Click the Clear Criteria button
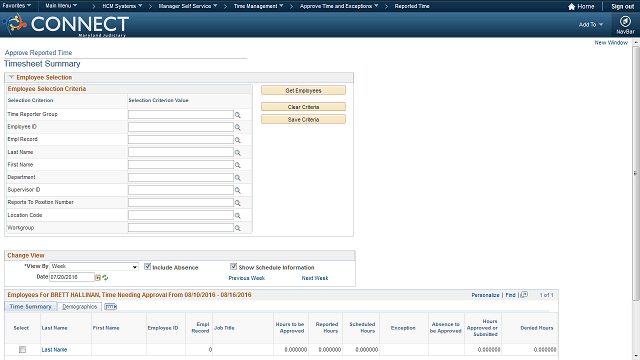The width and height of the screenshot is (640, 360). 303,107
